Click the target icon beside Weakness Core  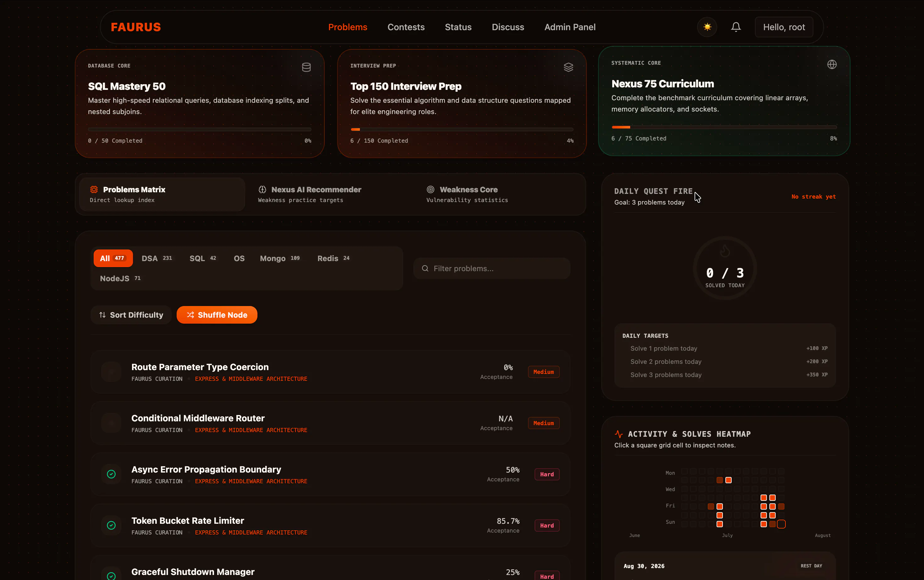(431, 189)
